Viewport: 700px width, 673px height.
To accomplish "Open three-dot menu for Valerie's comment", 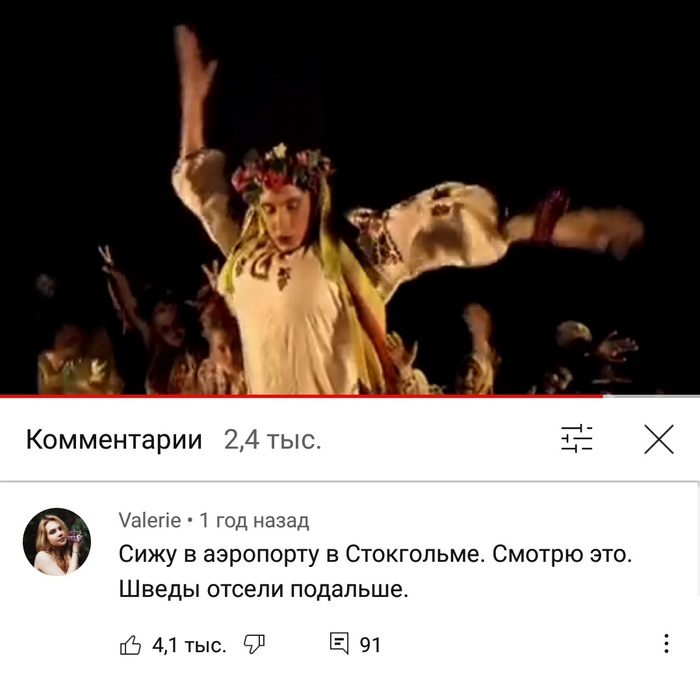I will click(x=666, y=644).
